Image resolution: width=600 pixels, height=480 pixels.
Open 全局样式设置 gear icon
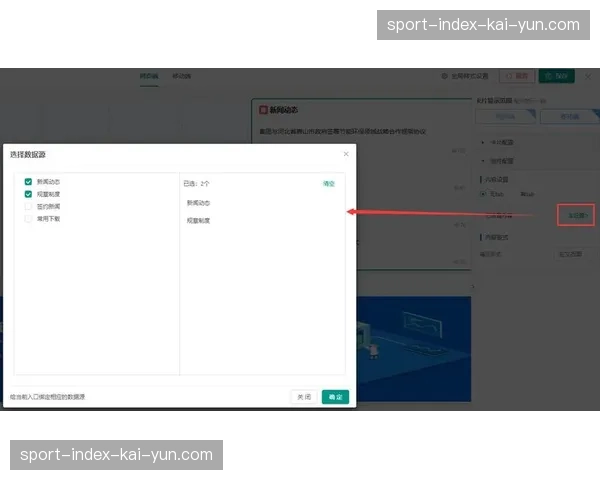pos(445,76)
